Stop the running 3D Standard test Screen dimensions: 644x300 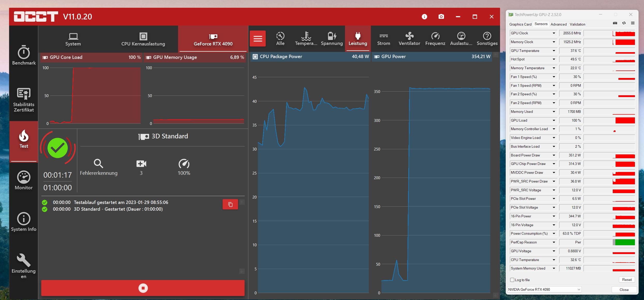pyautogui.click(x=143, y=288)
